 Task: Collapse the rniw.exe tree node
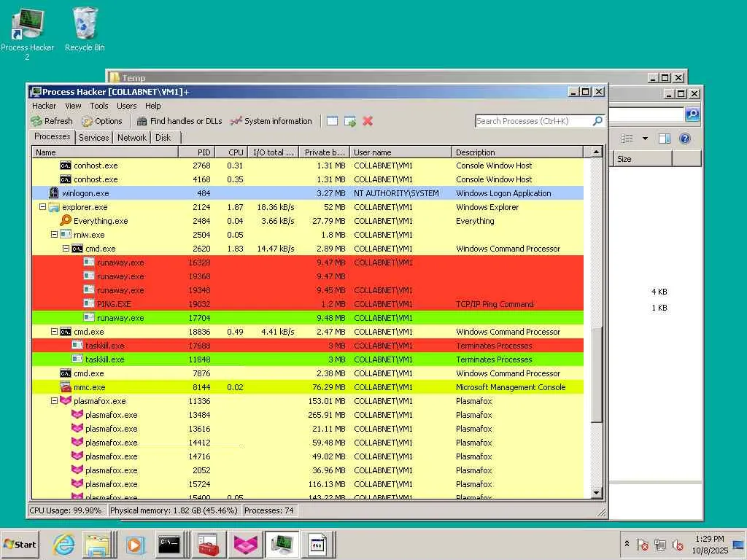pos(54,234)
